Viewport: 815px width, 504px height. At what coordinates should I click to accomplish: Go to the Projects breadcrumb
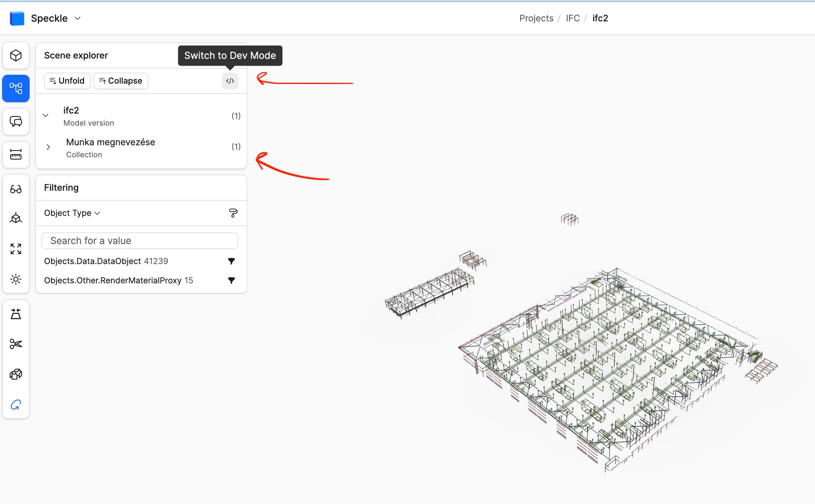(536, 18)
